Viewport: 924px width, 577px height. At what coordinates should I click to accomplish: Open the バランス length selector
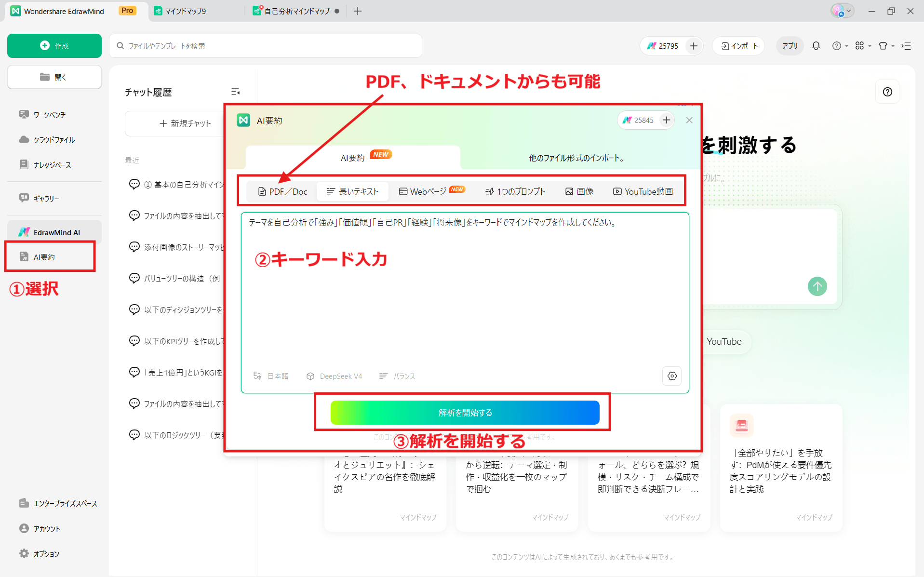[x=397, y=376]
